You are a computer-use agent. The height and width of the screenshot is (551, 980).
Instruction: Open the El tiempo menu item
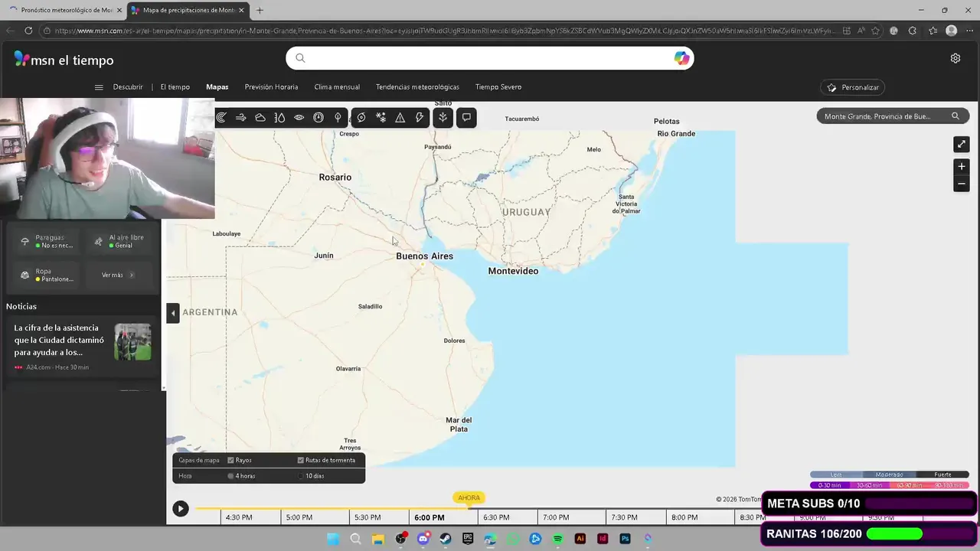click(x=175, y=87)
